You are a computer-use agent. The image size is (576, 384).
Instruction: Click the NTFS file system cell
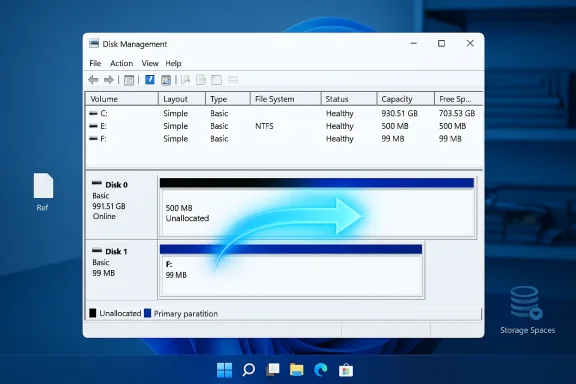(x=264, y=126)
